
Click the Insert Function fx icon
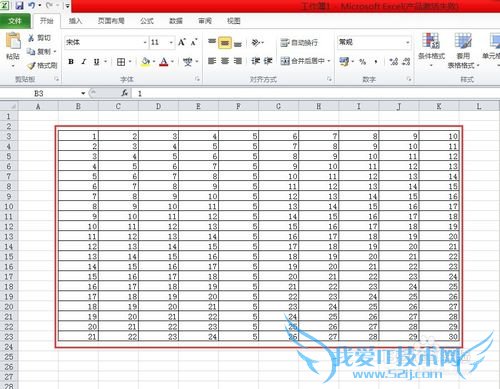(x=125, y=93)
